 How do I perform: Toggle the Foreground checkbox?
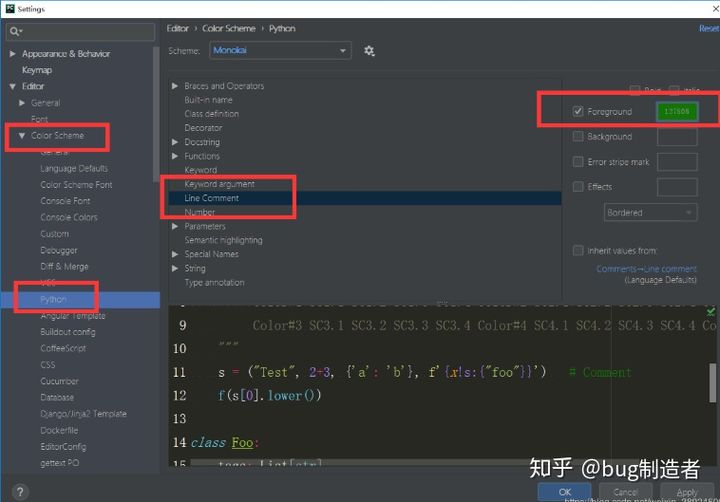click(578, 111)
